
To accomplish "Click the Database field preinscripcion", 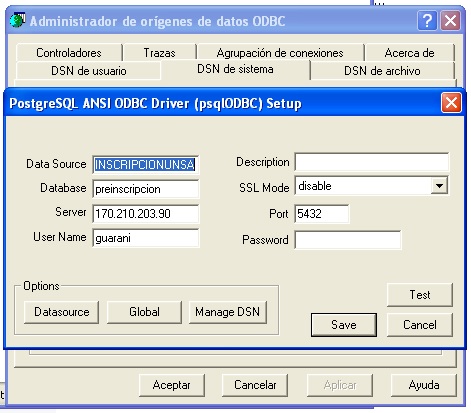I will [146, 189].
